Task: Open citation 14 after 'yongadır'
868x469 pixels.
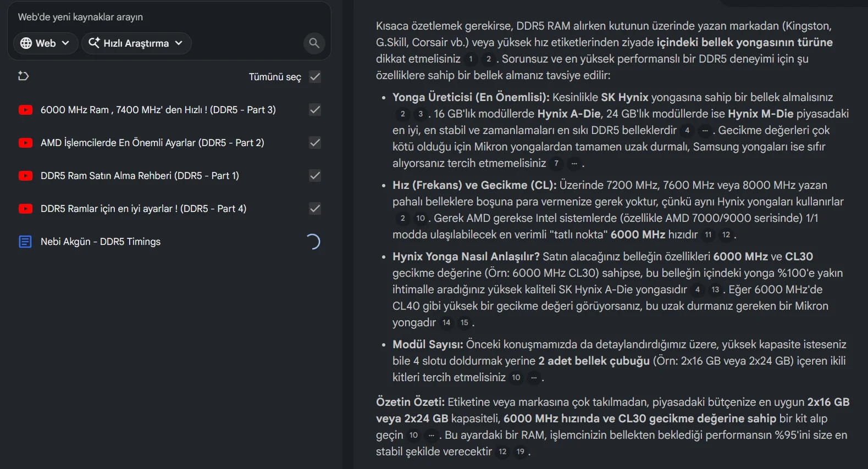Action: (x=446, y=323)
